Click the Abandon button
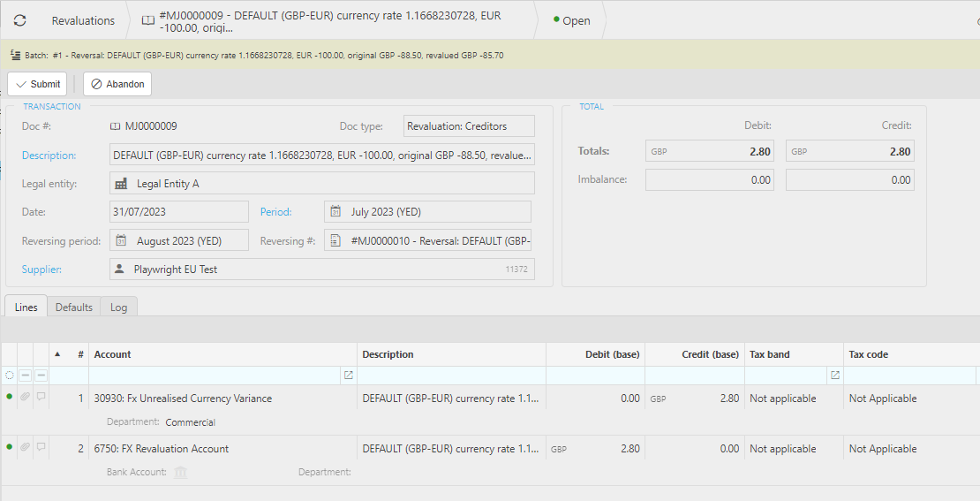The image size is (980, 501). 117,84
